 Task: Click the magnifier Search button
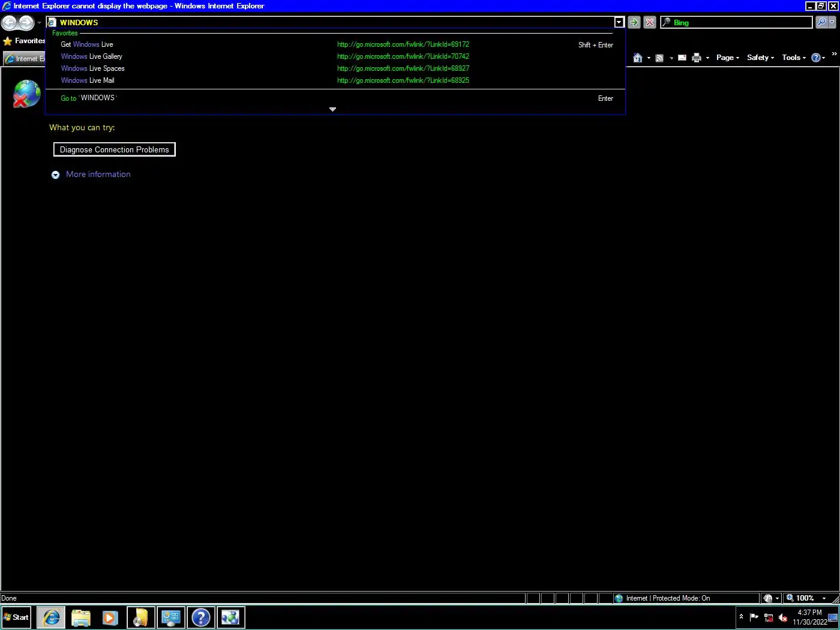(x=821, y=22)
